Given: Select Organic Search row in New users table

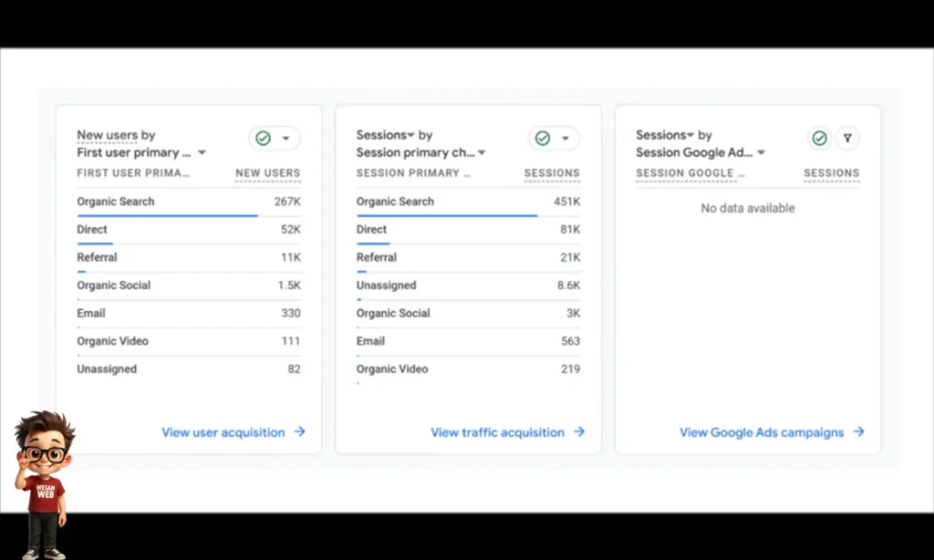Looking at the screenshot, I should 116,202.
